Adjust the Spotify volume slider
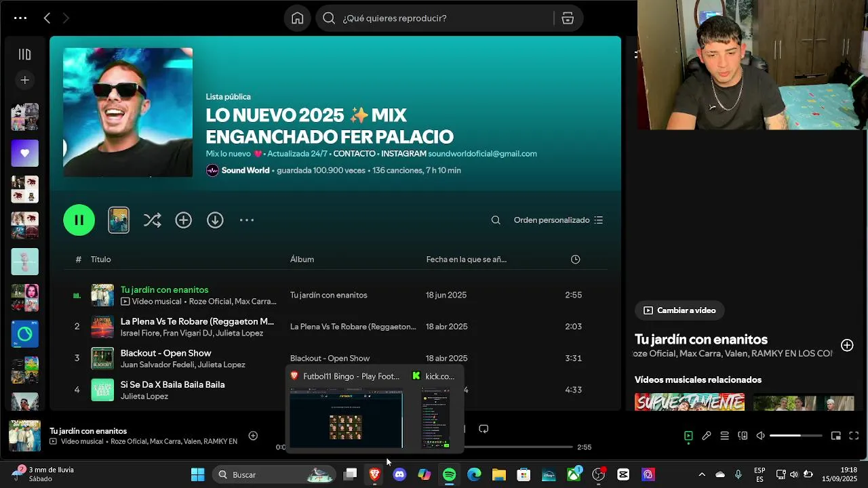Image resolution: width=868 pixels, height=488 pixels. [x=796, y=436]
